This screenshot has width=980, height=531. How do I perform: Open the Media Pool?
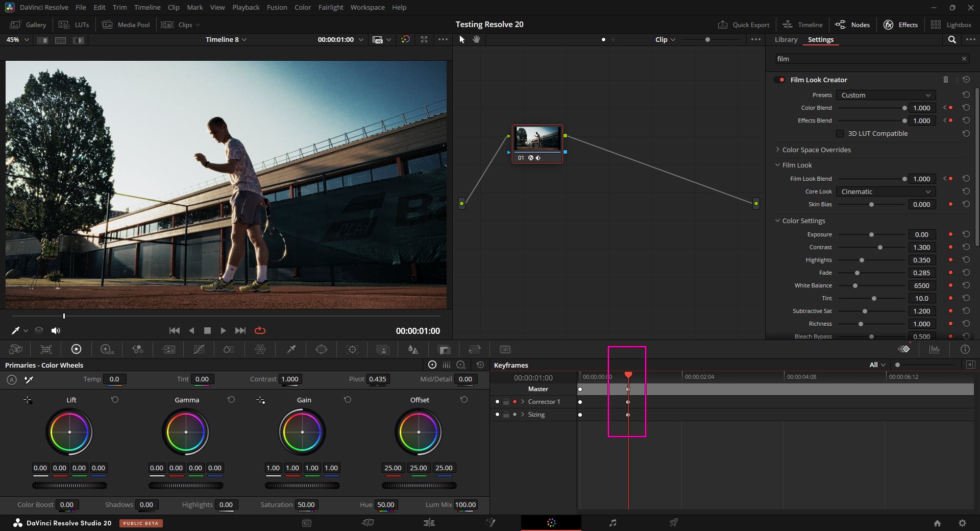pyautogui.click(x=126, y=25)
